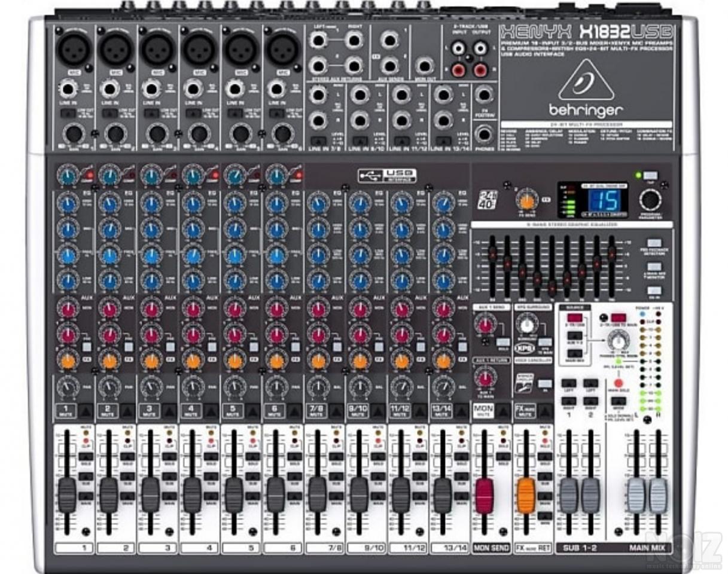
Task: Click the XPQ surround white knob
Action: [x=526, y=325]
